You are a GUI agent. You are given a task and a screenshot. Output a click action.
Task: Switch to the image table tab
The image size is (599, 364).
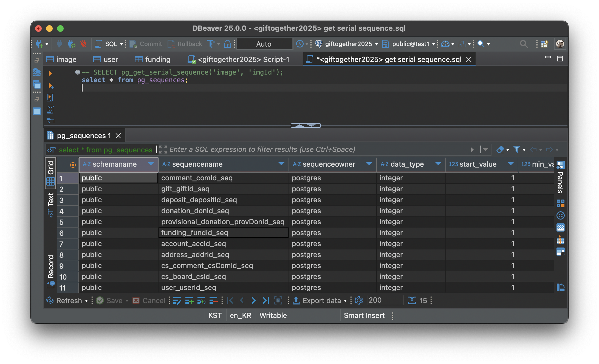pos(61,59)
